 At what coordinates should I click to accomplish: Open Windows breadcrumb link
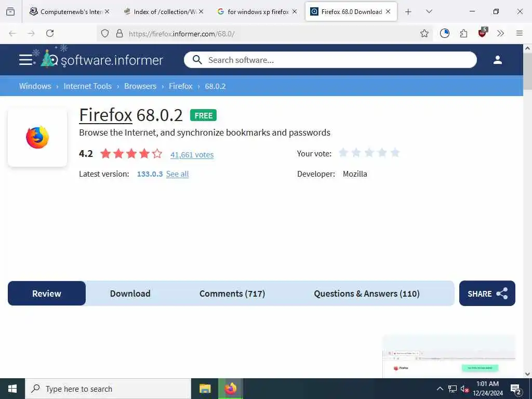tap(35, 86)
